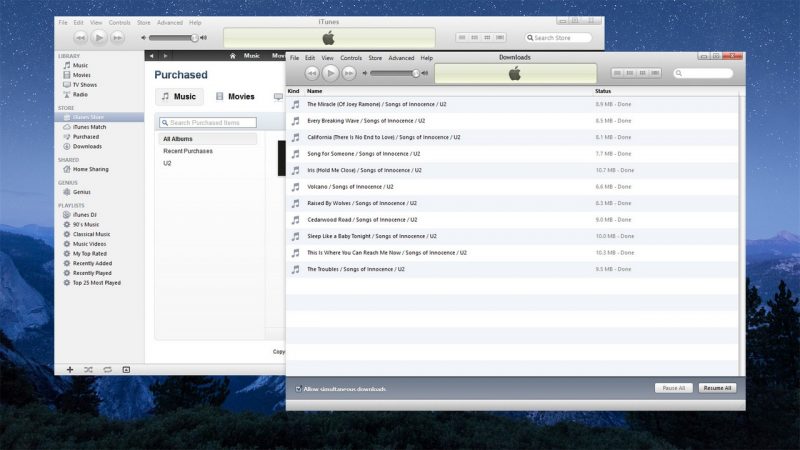Screen dimensions: 800x450
Task: Open Movies library in sidebar
Action: pyautogui.click(x=81, y=75)
